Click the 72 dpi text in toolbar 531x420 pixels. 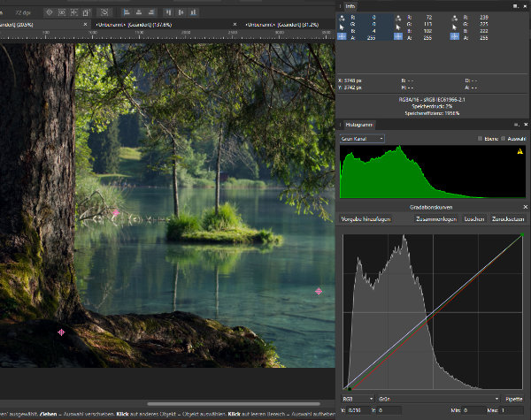tap(22, 13)
